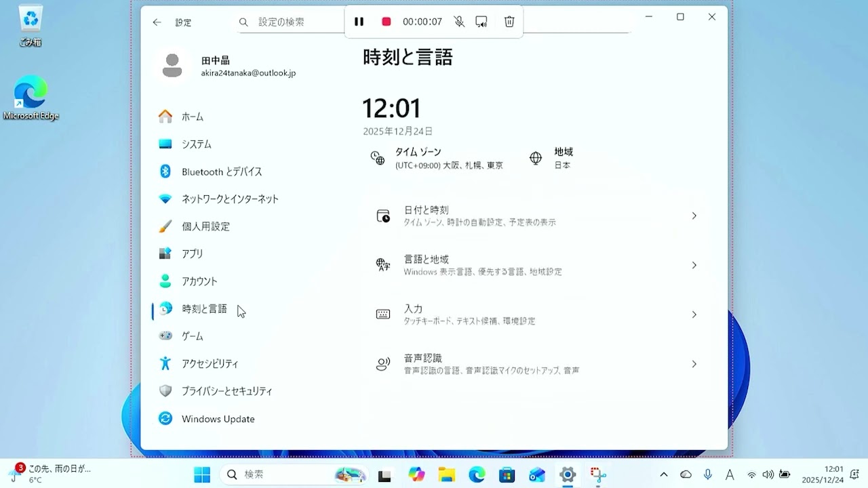Click the 言語と地域 language icon
Screen dimensions: 868x488
383,265
